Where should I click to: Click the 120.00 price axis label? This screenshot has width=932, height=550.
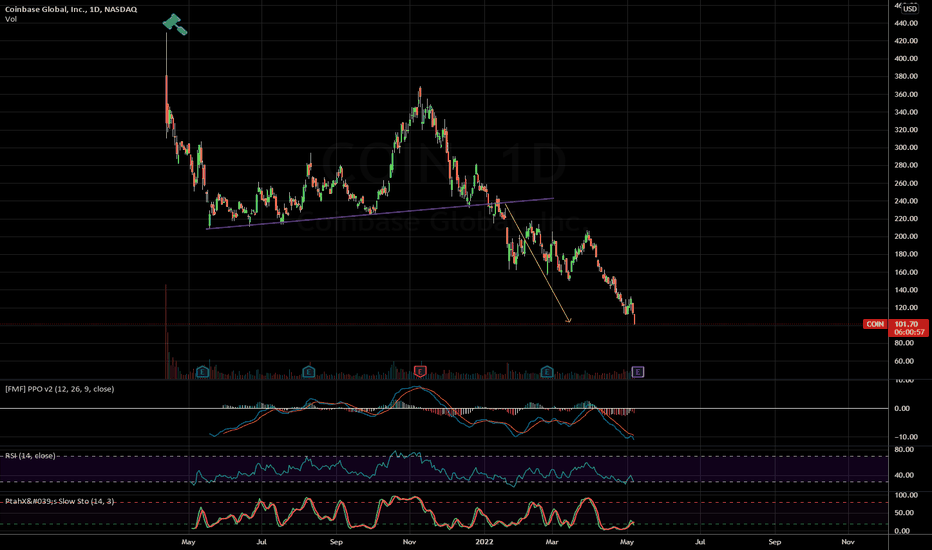click(905, 308)
